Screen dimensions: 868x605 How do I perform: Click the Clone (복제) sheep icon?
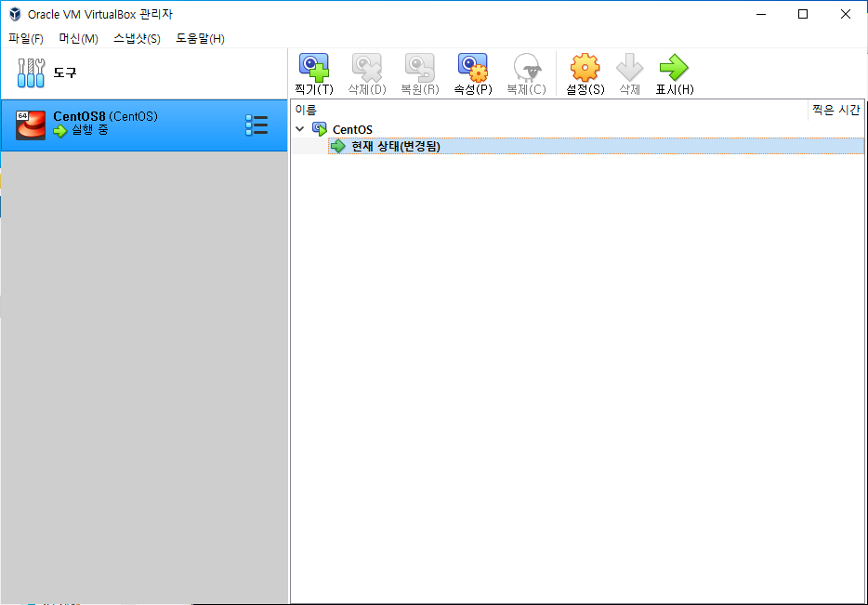pyautogui.click(x=526, y=68)
